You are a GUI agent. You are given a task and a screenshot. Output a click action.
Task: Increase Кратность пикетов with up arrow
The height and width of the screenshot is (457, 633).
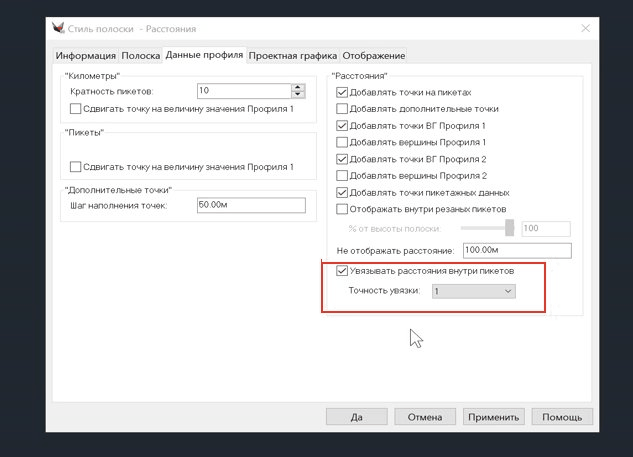[296, 87]
